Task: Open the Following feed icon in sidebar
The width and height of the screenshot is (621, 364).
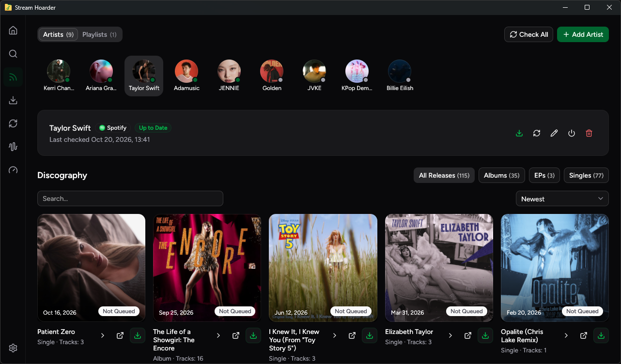Action: pos(13,77)
